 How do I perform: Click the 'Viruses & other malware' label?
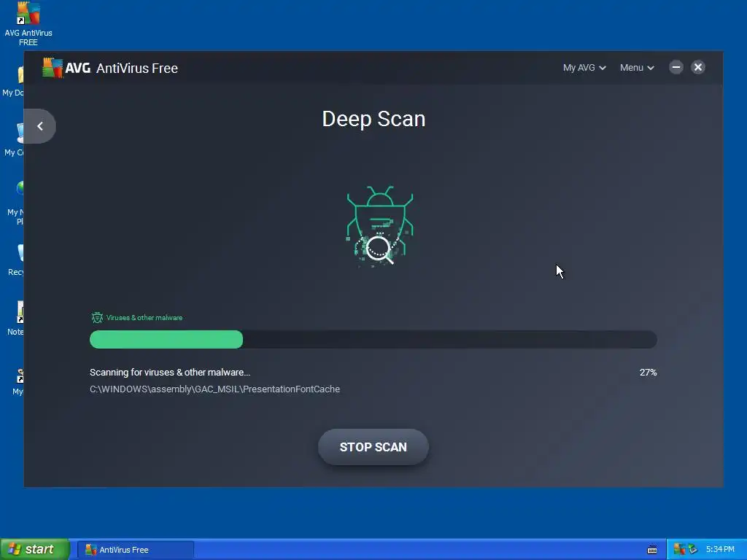tap(144, 318)
